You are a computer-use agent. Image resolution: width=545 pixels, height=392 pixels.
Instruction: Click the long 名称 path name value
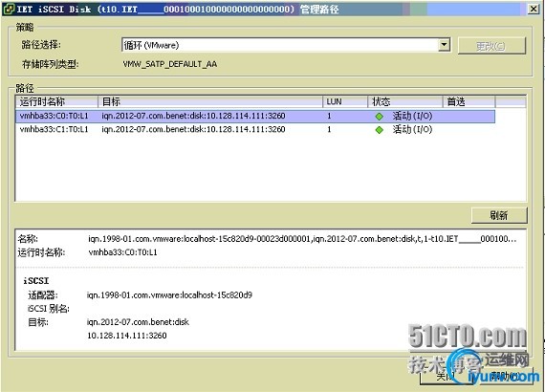[302, 239]
